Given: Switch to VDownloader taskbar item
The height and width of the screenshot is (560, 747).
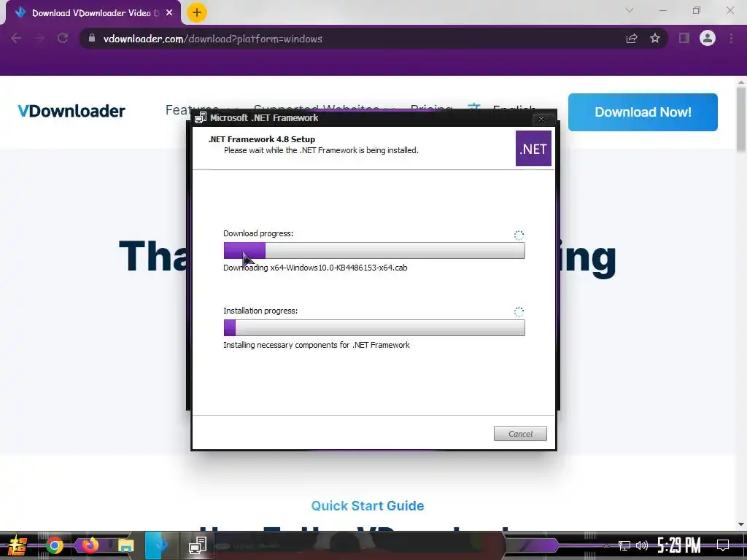Looking at the screenshot, I should (161, 545).
